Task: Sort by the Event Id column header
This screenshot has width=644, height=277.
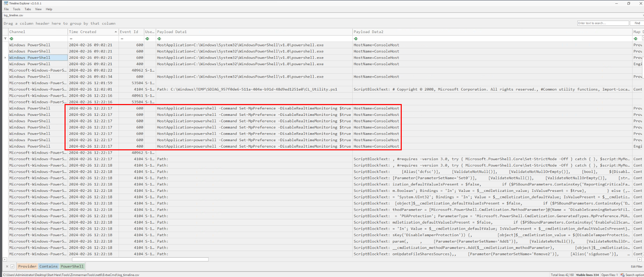Action: click(131, 32)
